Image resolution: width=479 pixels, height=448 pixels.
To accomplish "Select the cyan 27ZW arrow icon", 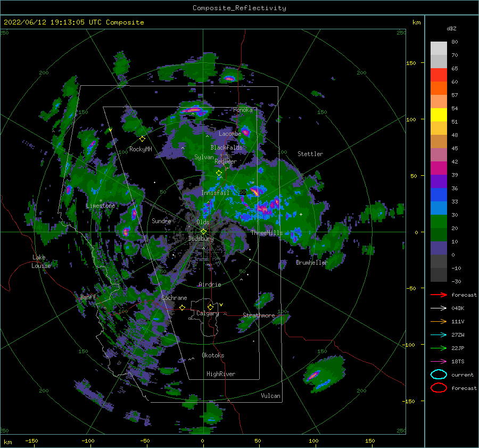I will pos(439,335).
